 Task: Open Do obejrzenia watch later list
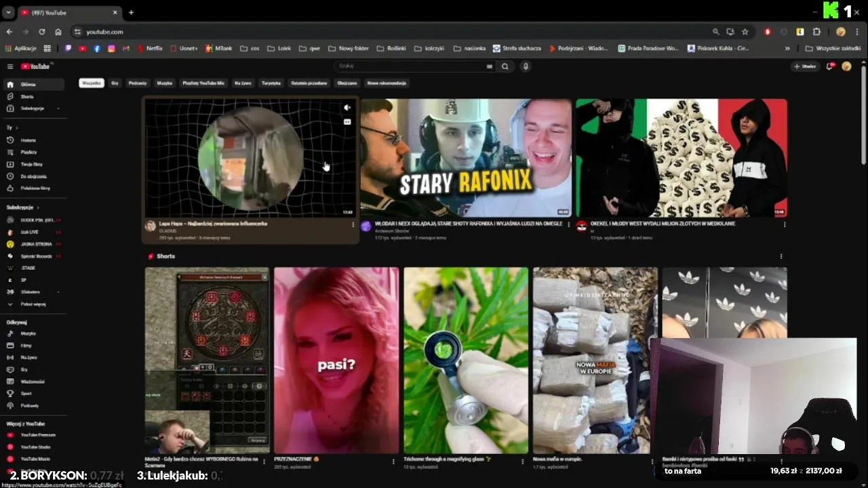tap(34, 176)
